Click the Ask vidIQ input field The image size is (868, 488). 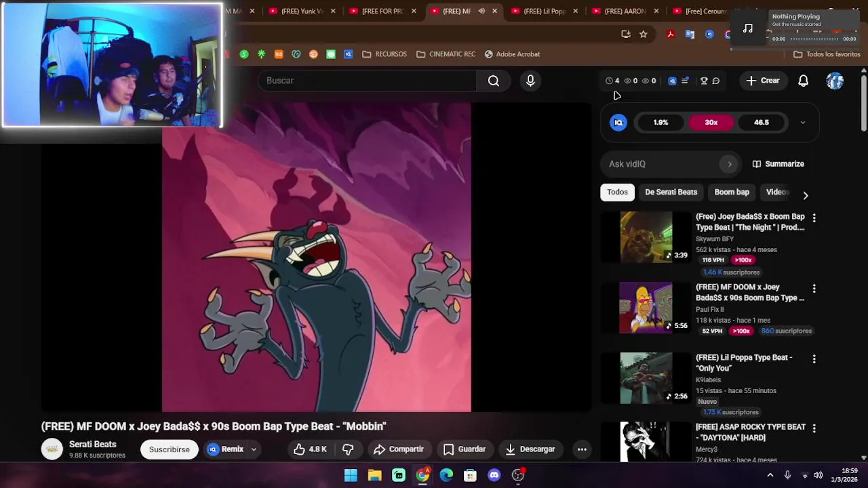point(661,164)
